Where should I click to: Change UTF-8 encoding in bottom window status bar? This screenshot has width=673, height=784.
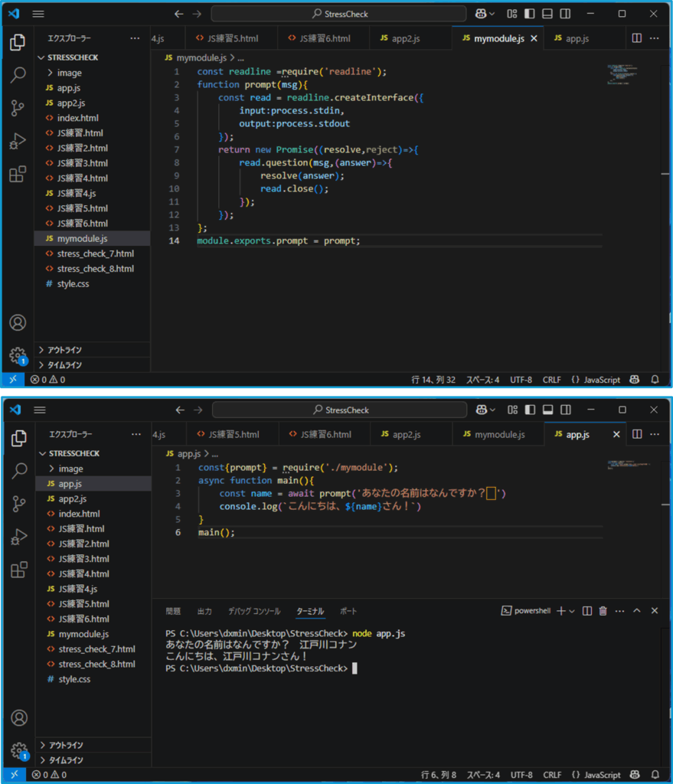521,775
